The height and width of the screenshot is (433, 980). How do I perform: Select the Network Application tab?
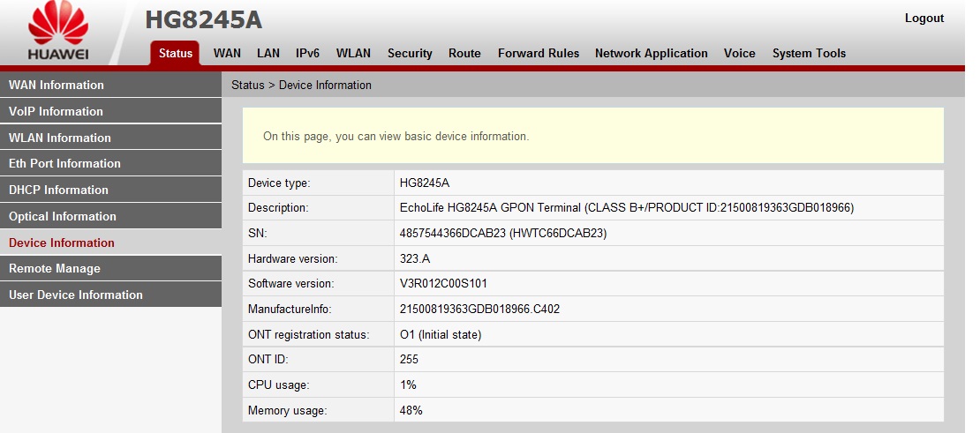click(651, 54)
